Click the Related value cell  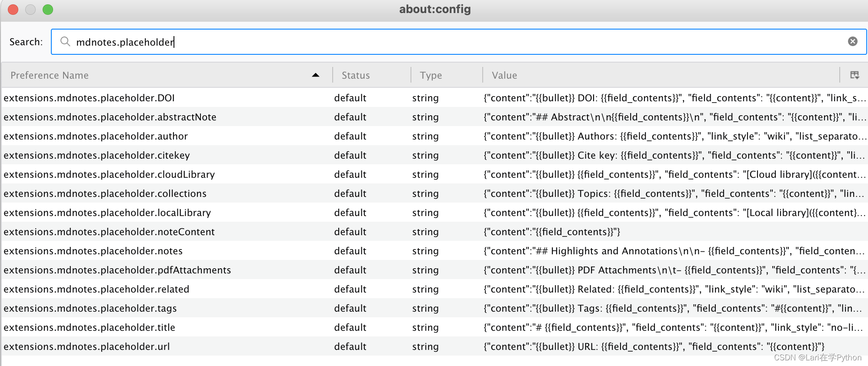tap(675, 289)
